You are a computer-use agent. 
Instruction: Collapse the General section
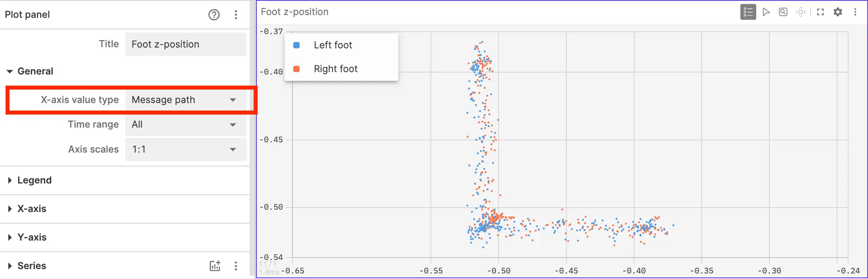tap(35, 71)
